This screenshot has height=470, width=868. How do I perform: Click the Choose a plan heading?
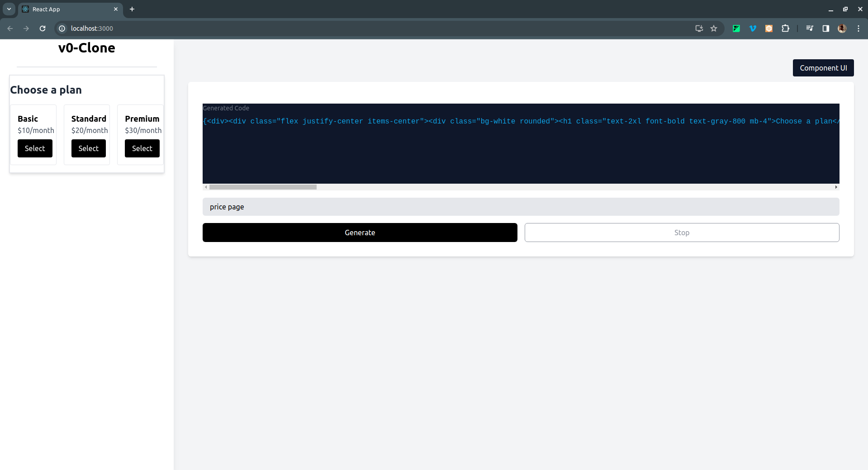click(46, 90)
